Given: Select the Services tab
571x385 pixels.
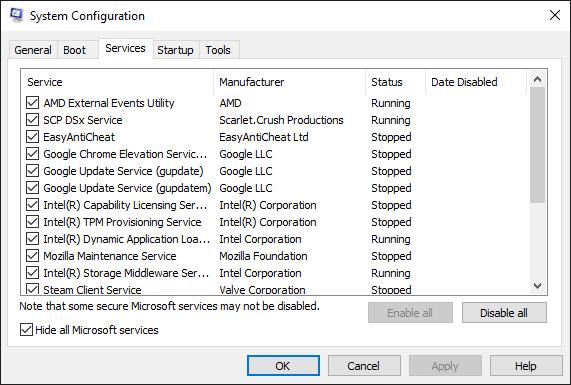Looking at the screenshot, I should pyautogui.click(x=125, y=48).
